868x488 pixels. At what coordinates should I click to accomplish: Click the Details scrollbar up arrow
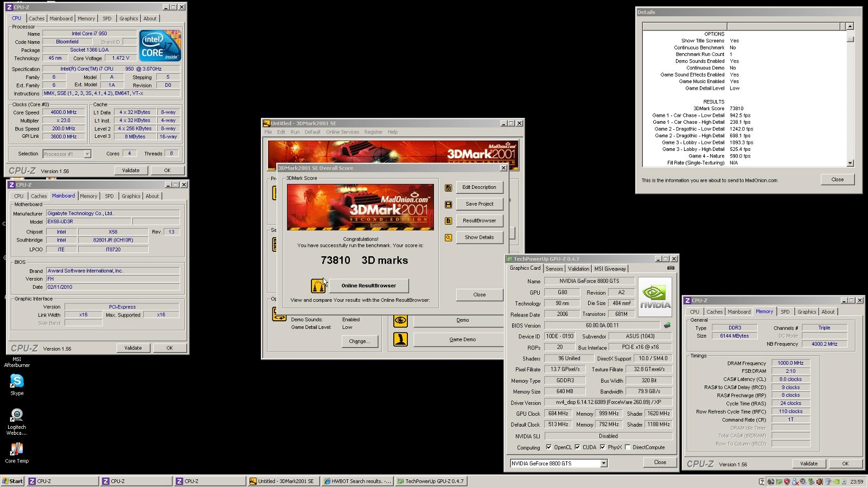[x=850, y=26]
